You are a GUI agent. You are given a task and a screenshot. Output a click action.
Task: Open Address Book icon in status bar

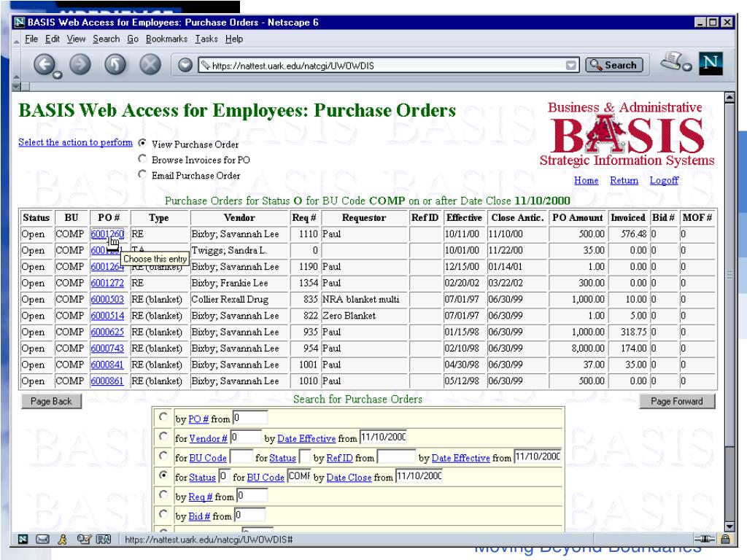click(104, 539)
